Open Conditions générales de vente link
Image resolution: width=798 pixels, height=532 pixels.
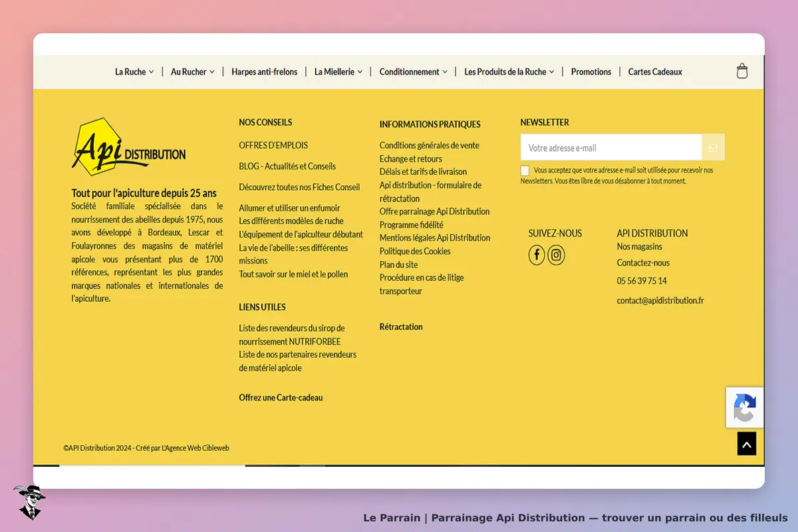(x=430, y=145)
